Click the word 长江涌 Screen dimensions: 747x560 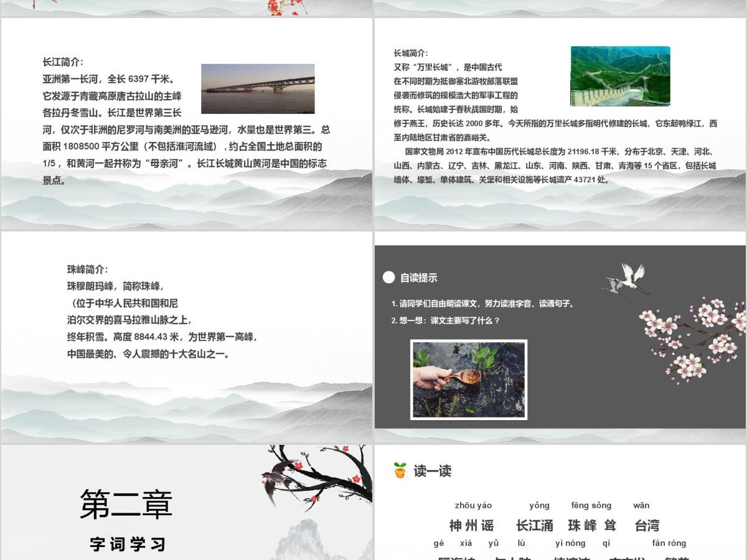tap(535, 525)
